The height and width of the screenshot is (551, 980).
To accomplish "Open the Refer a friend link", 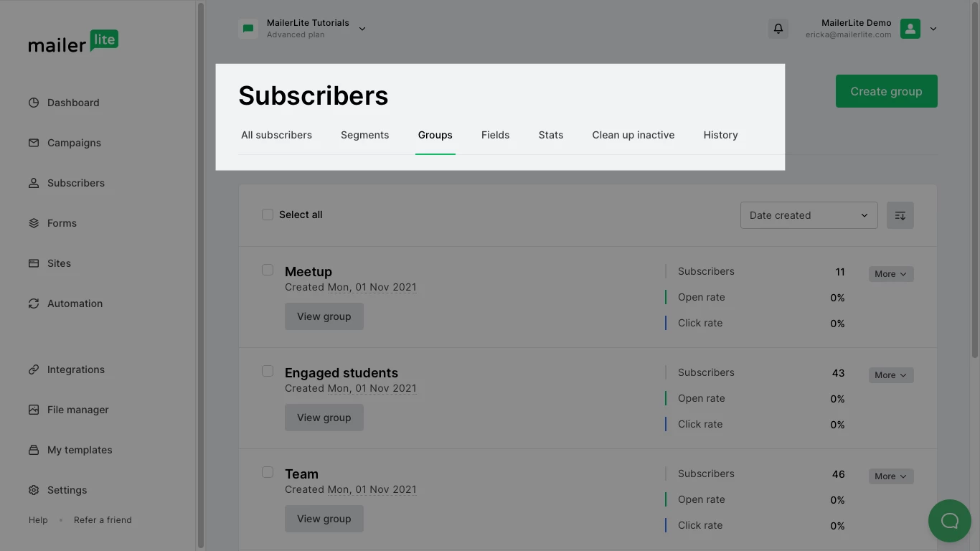I will pos(103,520).
